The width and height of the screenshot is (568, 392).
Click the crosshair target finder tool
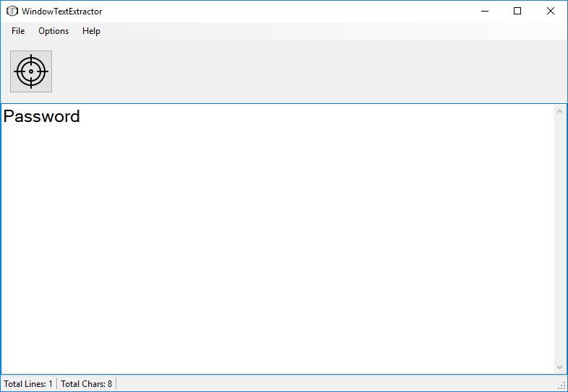pos(31,71)
